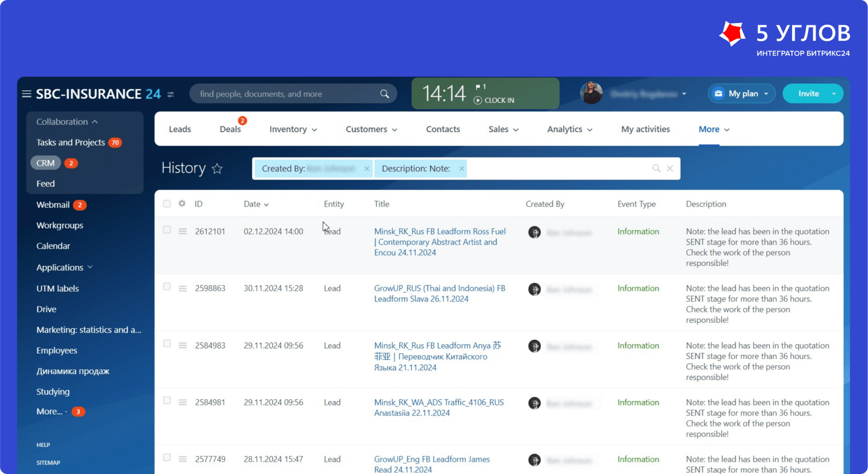Click the Deals counter badge

(242, 121)
